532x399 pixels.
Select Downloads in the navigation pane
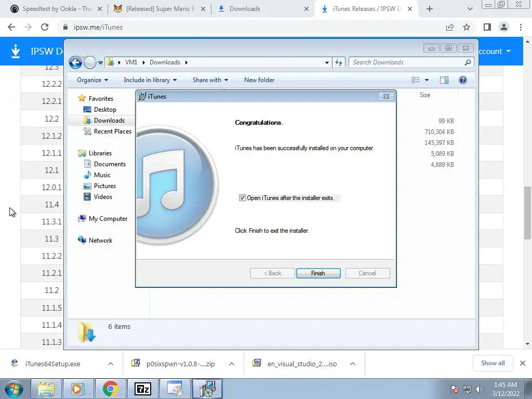(109, 121)
